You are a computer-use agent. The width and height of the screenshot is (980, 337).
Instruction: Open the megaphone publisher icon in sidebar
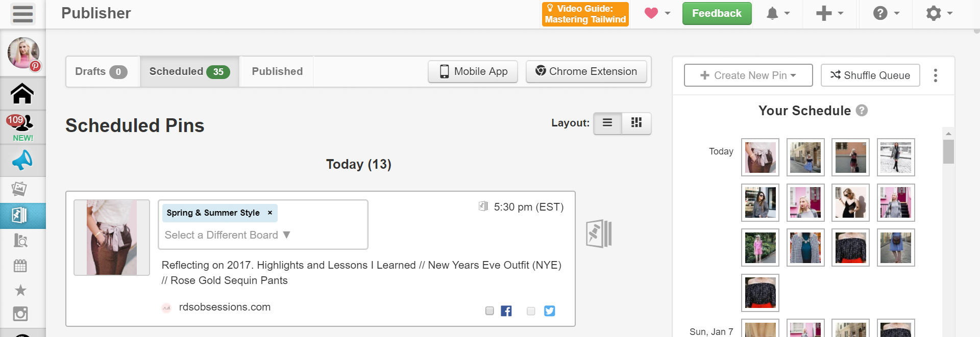(x=22, y=161)
